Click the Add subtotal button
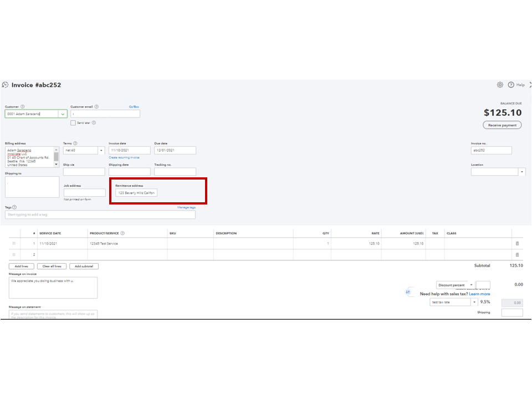 84,267
